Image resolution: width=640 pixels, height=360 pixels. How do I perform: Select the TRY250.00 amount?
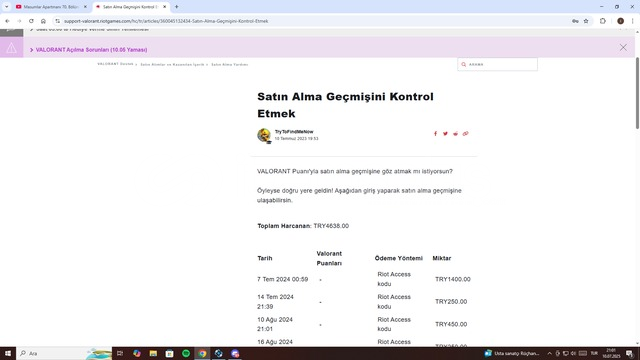[451, 302]
